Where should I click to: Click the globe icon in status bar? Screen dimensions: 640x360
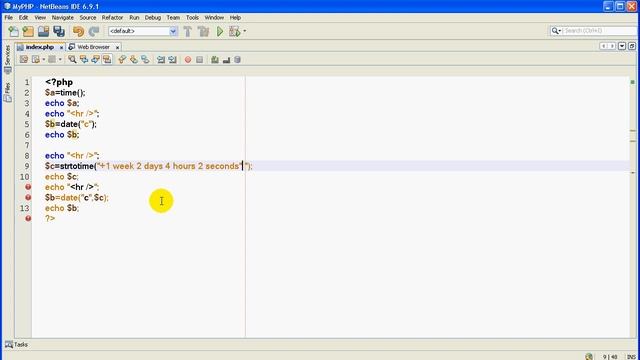[x=589, y=356]
